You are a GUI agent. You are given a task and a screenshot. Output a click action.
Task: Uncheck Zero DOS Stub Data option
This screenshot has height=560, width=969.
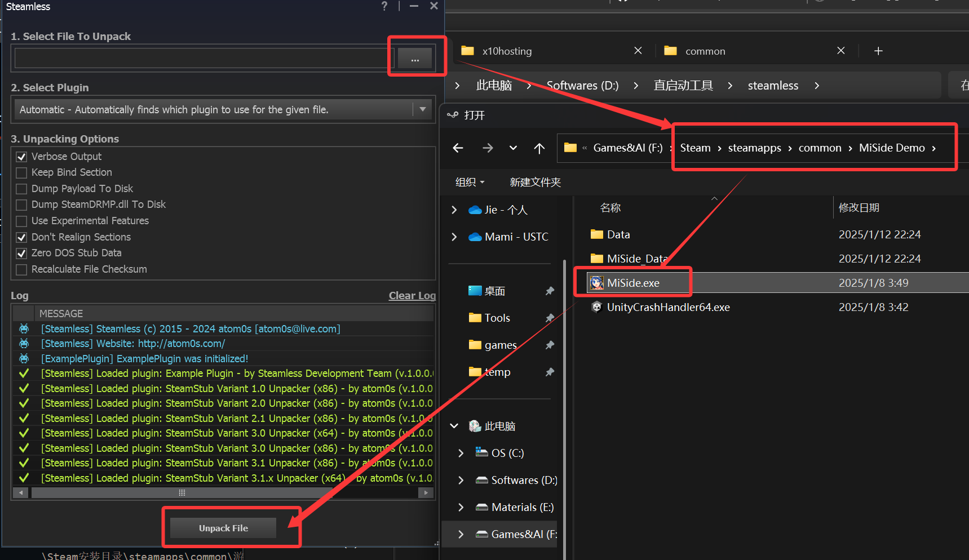21,253
